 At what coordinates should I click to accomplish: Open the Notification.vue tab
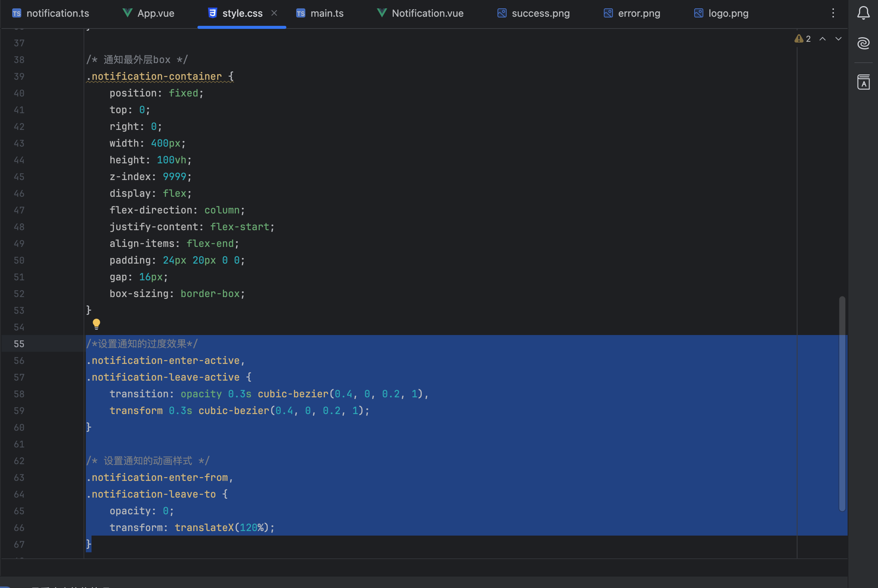[x=427, y=13]
